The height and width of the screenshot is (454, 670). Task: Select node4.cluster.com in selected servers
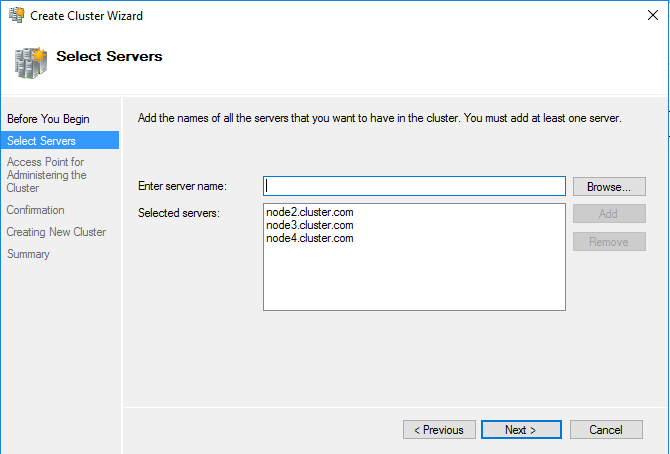pyautogui.click(x=310, y=238)
